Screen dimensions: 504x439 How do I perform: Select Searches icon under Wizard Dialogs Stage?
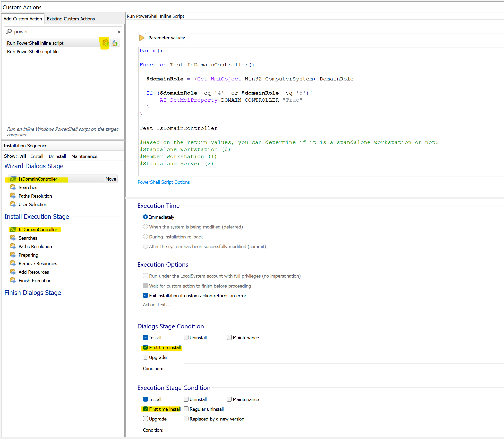coord(13,187)
